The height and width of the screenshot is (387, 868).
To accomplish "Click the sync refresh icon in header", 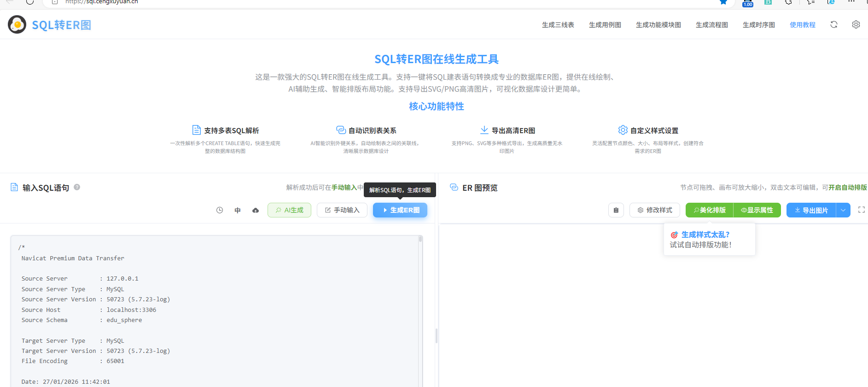I will (833, 24).
